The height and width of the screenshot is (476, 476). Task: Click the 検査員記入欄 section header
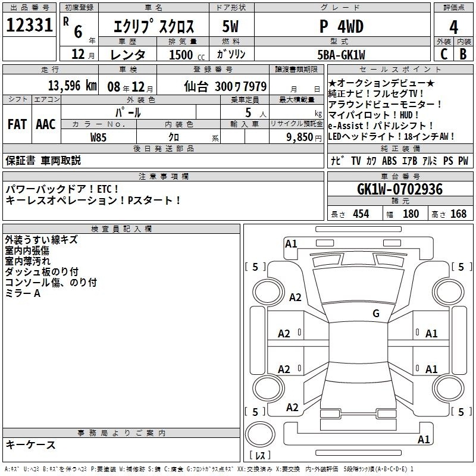[x=121, y=228]
